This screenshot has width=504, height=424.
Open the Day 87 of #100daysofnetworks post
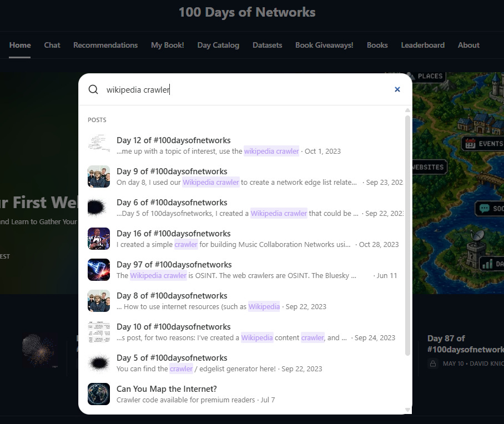click(x=466, y=344)
